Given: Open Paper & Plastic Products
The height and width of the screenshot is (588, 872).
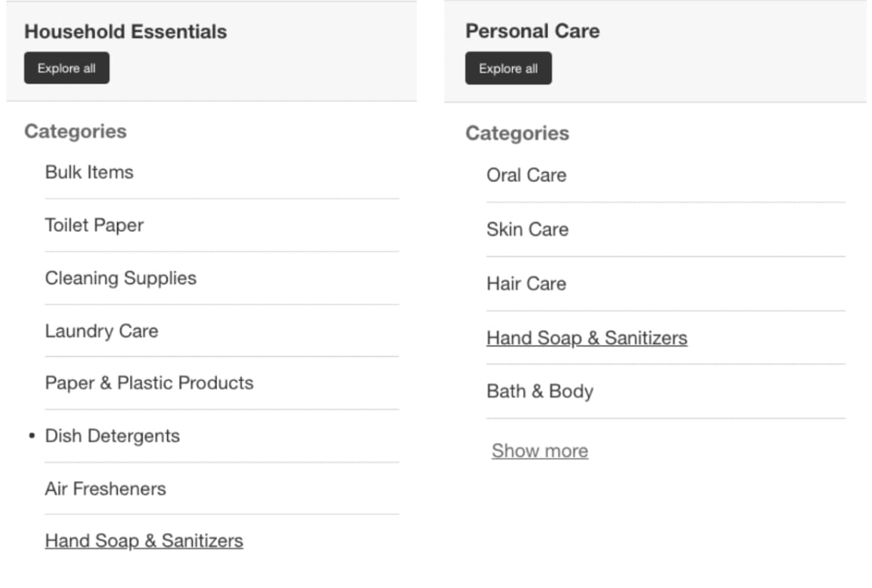Looking at the screenshot, I should coord(148,383).
